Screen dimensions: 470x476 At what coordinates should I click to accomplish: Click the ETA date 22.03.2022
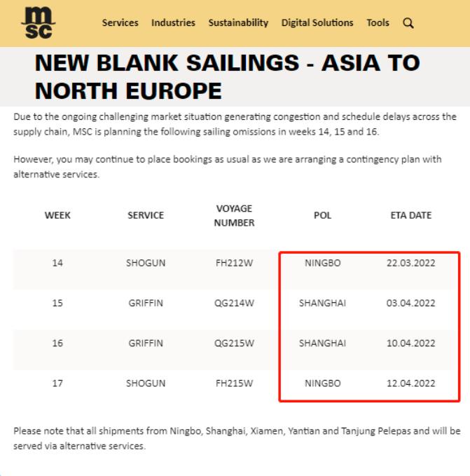[411, 264]
